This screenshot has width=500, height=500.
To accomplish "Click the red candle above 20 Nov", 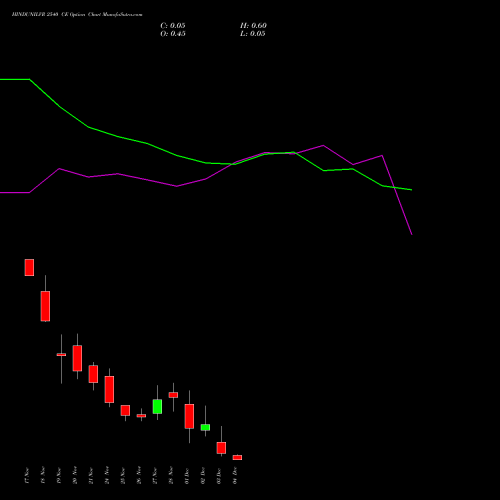I will [77, 358].
